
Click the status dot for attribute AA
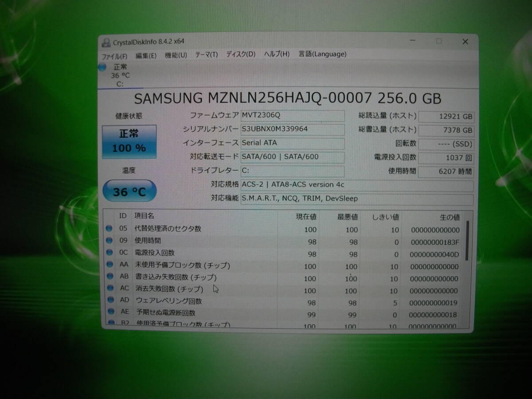click(109, 265)
